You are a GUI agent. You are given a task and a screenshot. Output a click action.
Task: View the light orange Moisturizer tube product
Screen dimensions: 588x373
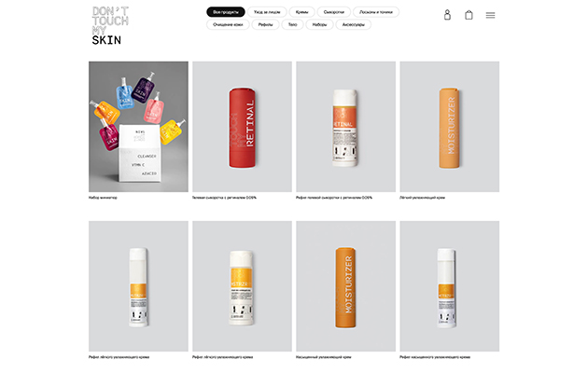449,127
